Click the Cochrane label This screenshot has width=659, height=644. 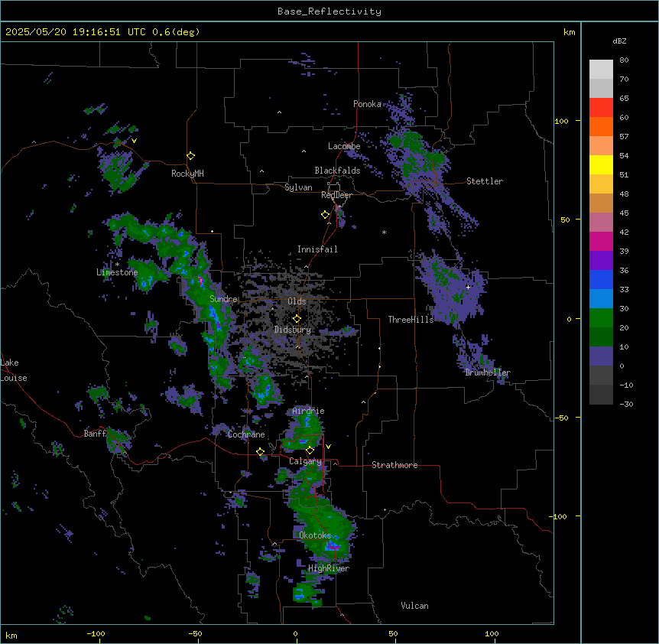(x=246, y=434)
